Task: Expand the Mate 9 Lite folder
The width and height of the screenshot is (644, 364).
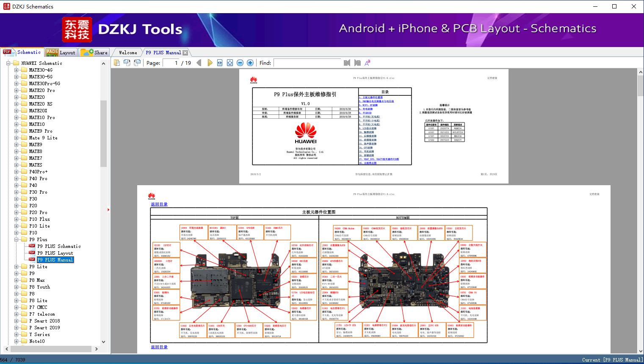Action: [16, 138]
